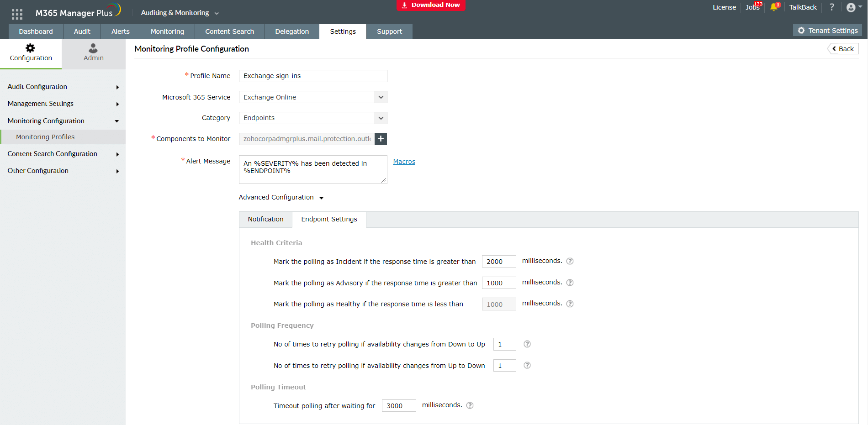The height and width of the screenshot is (425, 868).
Task: Collapse the Advanced Configuration section
Action: click(x=281, y=197)
